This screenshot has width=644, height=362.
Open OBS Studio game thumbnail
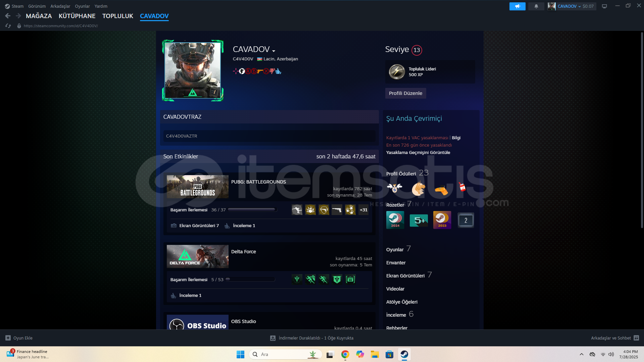(198, 322)
